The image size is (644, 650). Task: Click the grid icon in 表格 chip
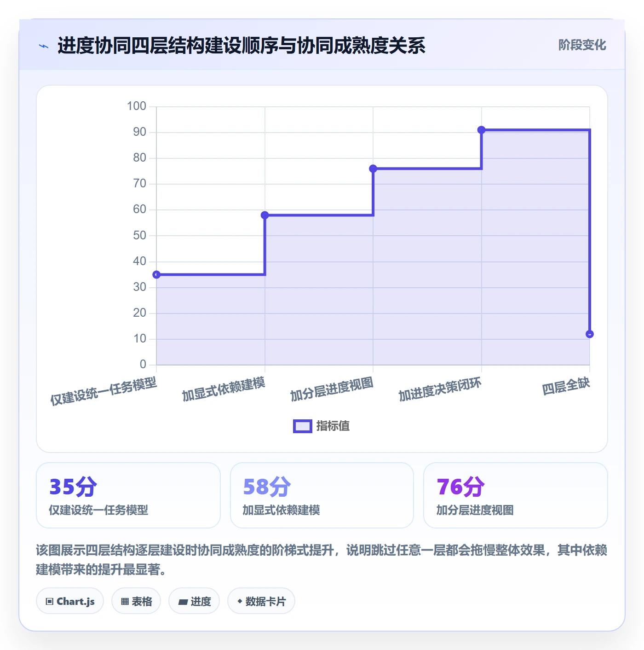(125, 602)
